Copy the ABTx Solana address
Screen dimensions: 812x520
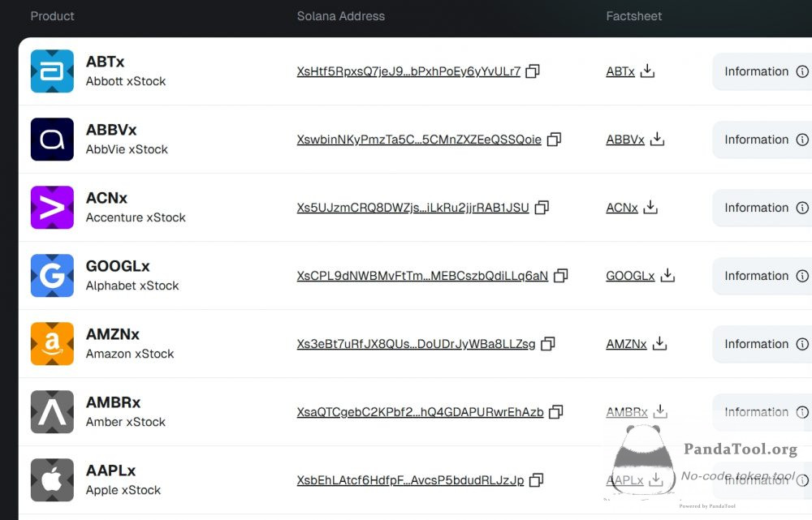coord(533,71)
